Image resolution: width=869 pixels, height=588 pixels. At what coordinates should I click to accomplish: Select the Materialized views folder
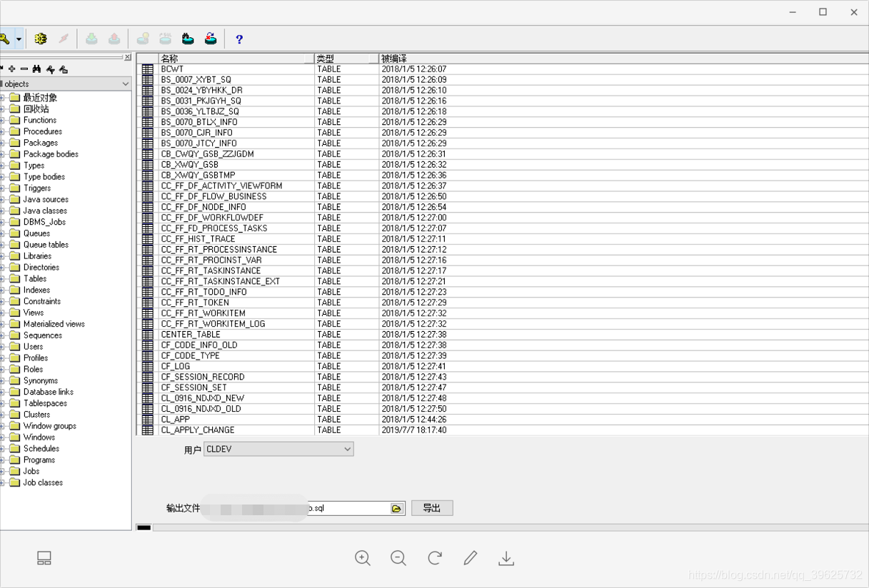(54, 324)
